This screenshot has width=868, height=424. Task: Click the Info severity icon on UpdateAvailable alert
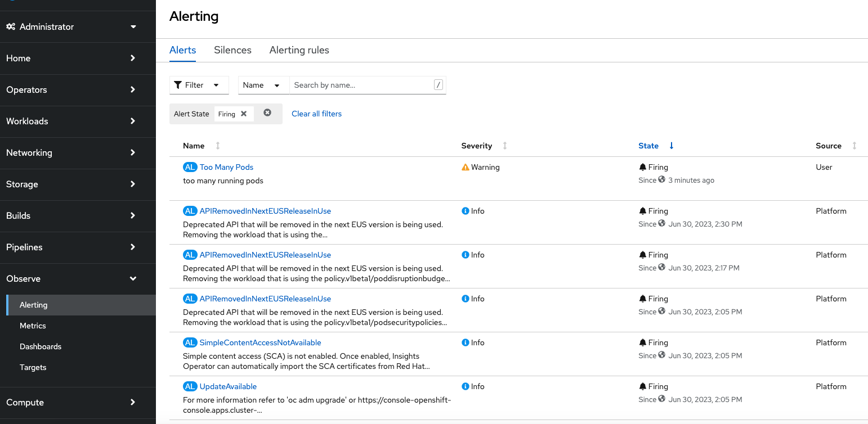(464, 386)
